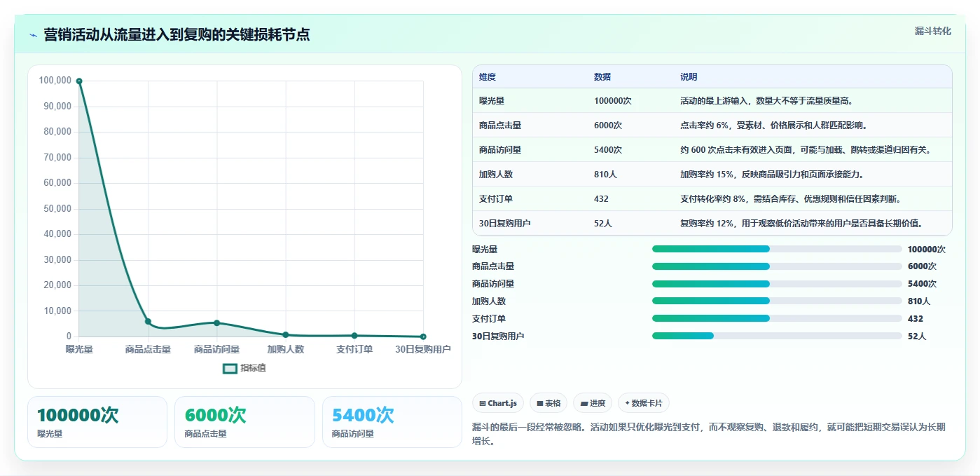
Task: Click the 30日复购用户 data point on chart
Action: [423, 336]
